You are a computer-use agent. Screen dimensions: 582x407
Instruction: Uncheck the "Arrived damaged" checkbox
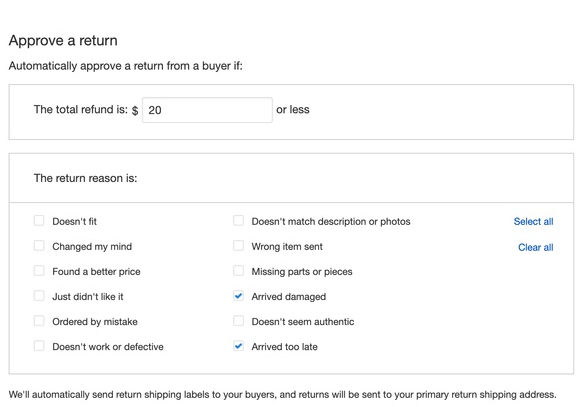point(238,296)
